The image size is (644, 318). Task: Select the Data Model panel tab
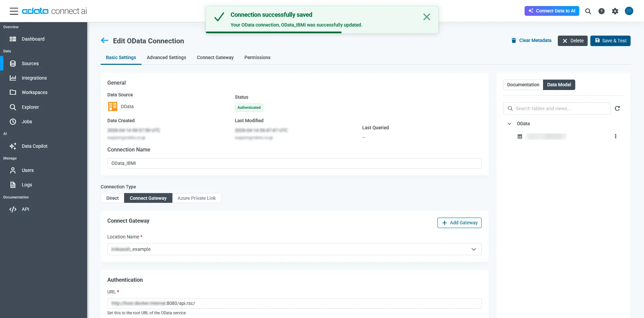tap(559, 85)
